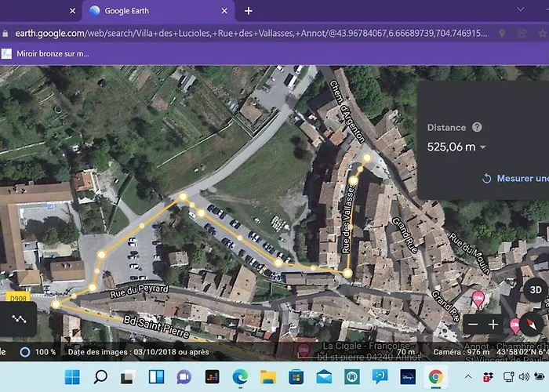Viewport: 549px width, 392px height.
Task: Click the compass to reset north
Action: [532, 324]
